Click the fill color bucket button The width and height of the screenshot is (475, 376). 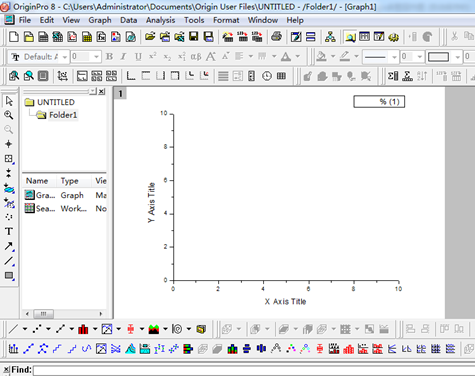321,56
